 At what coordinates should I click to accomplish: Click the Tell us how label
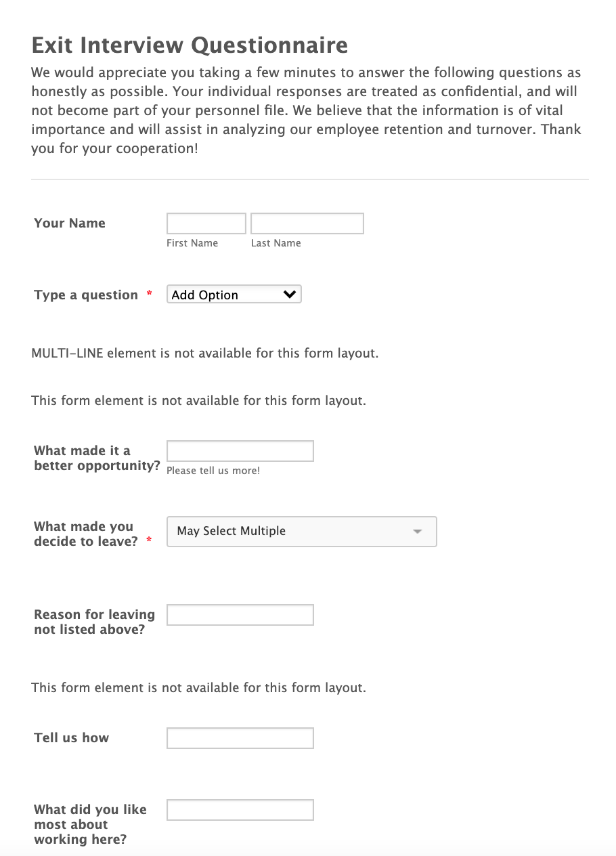tap(71, 738)
